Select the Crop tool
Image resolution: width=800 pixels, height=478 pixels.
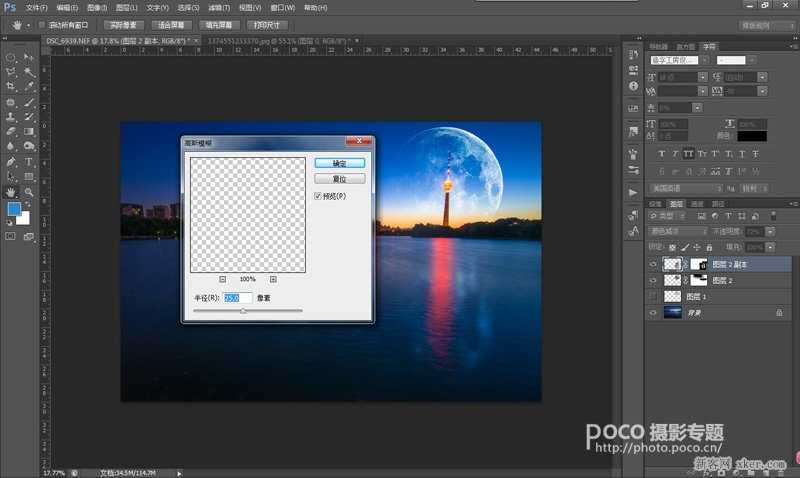[x=10, y=86]
